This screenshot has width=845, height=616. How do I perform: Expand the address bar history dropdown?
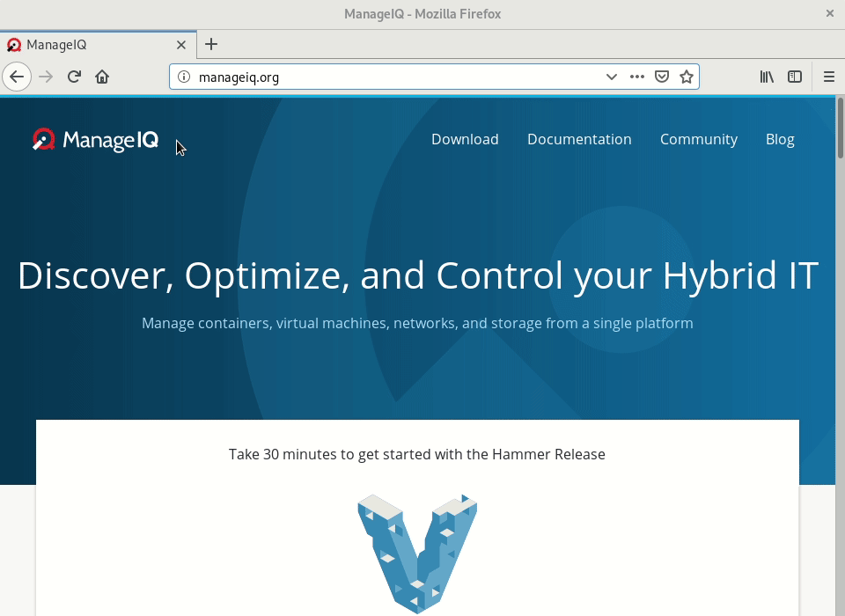(x=611, y=77)
